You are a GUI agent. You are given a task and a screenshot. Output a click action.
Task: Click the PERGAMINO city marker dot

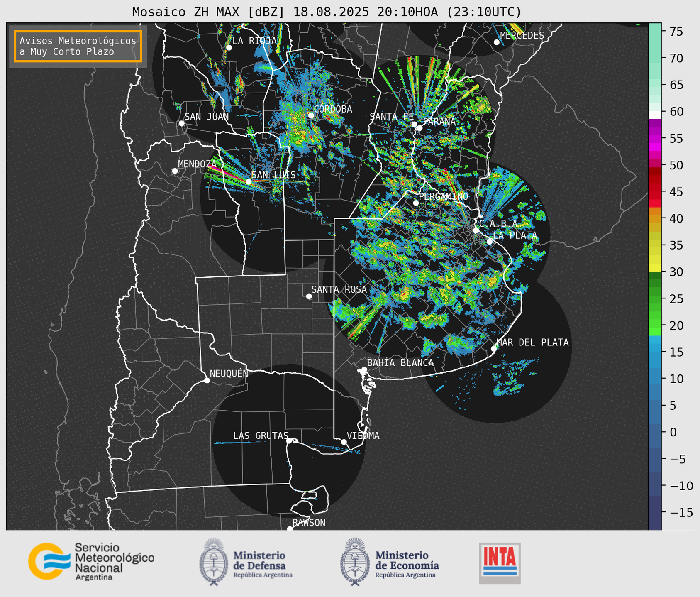416,203
